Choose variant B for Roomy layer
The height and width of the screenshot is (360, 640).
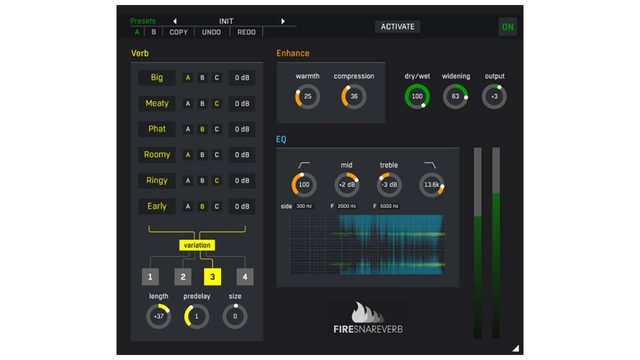(x=202, y=155)
